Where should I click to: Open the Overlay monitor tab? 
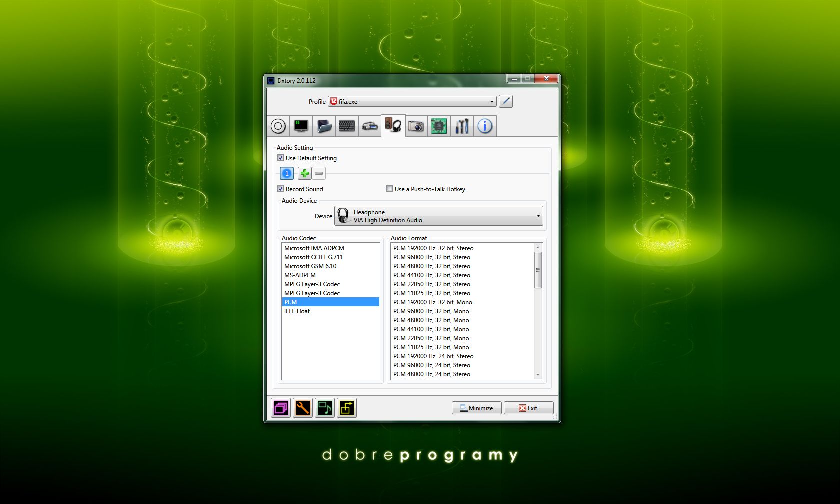301,126
